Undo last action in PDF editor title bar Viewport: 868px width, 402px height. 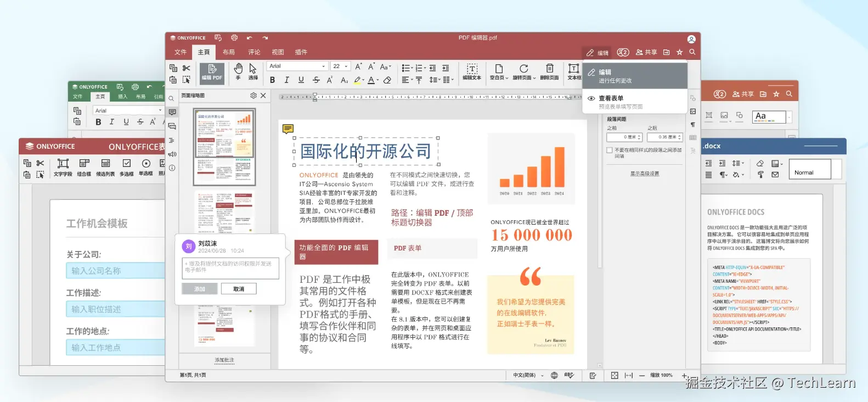[x=250, y=38]
